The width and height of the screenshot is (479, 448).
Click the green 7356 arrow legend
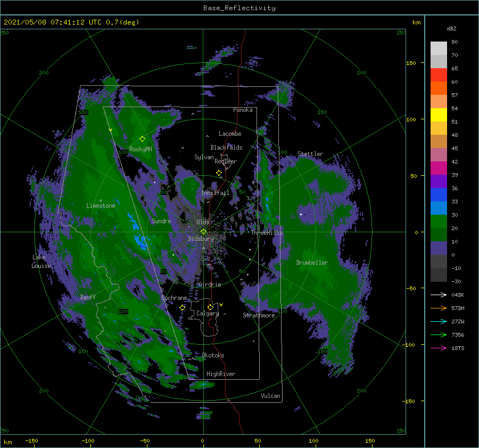click(439, 335)
